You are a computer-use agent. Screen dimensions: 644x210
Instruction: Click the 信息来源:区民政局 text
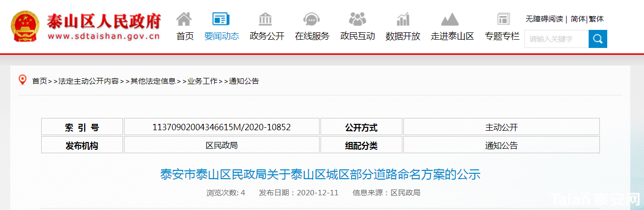pos(387,192)
